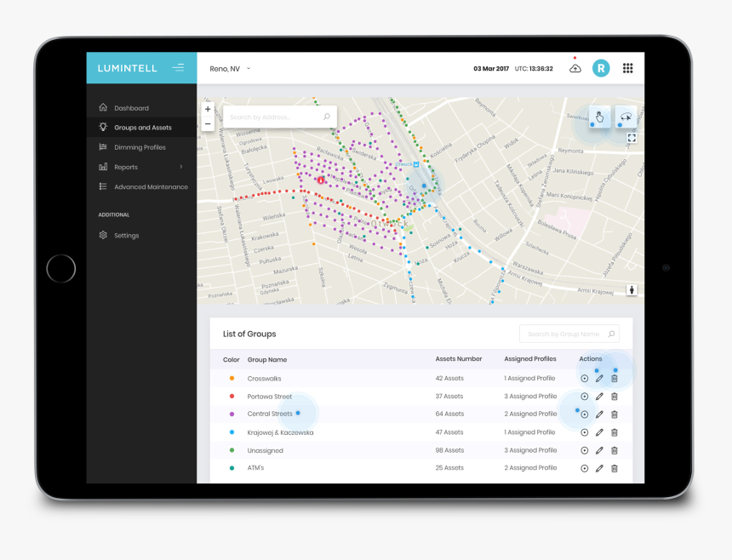Select the Crosswalks group name
Viewport: 732px width, 560px height.
point(264,379)
